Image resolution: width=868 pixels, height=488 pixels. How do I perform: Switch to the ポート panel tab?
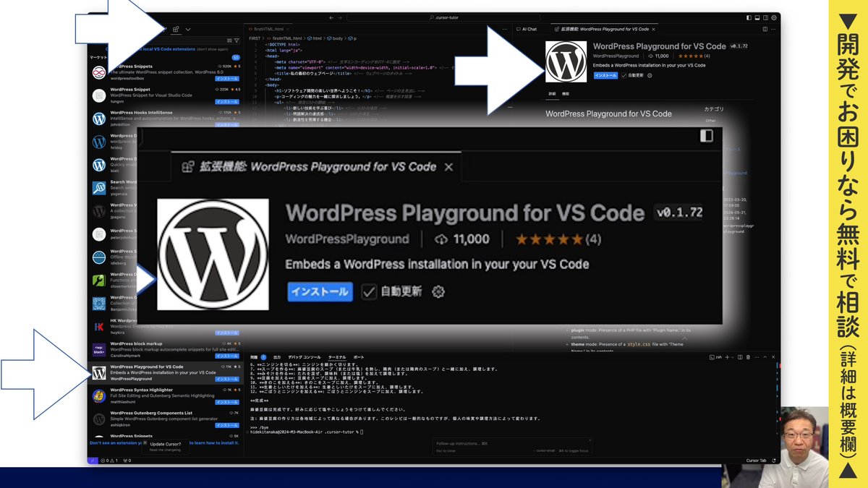coord(359,357)
